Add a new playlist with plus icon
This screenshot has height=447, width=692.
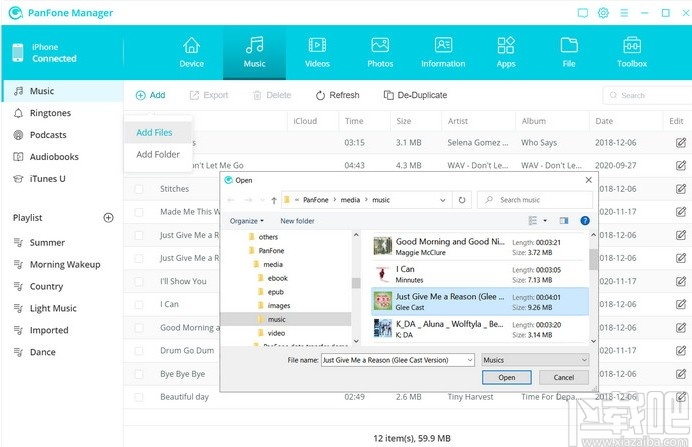(108, 218)
